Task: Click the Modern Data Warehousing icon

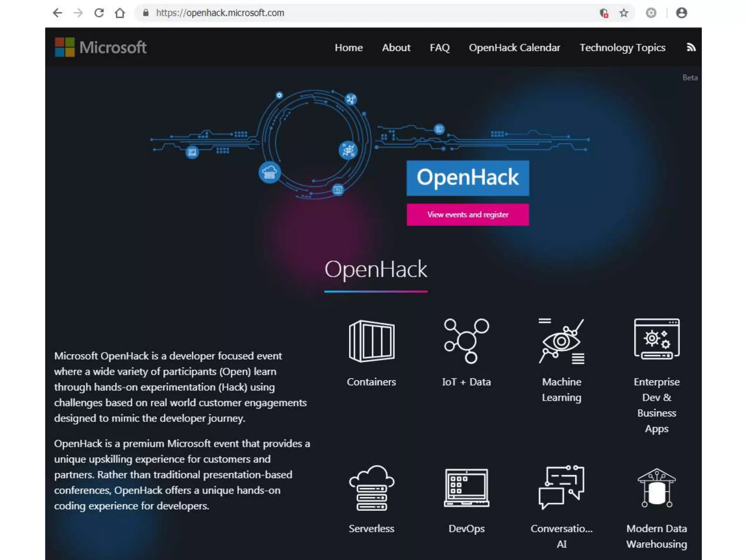Action: pyautogui.click(x=657, y=488)
